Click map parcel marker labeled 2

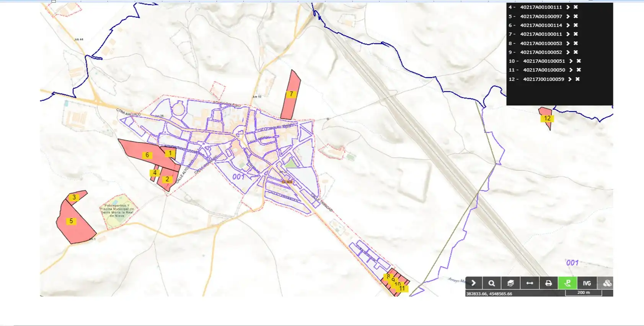167,179
